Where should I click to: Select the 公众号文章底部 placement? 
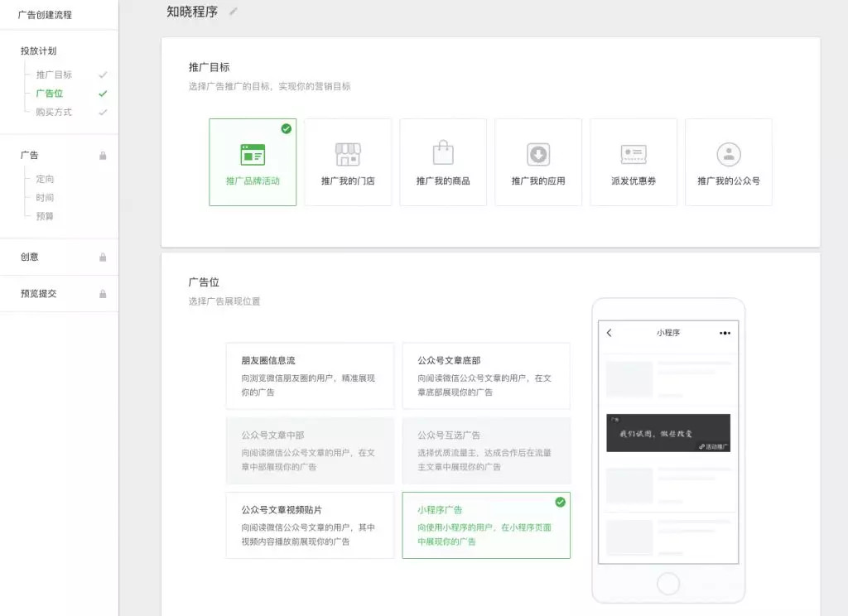485,375
